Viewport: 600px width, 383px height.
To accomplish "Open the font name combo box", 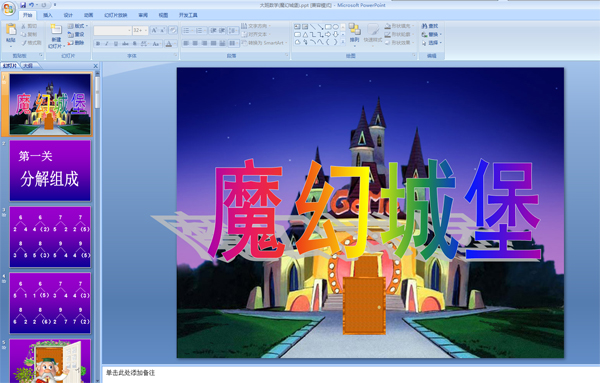I will [112, 30].
